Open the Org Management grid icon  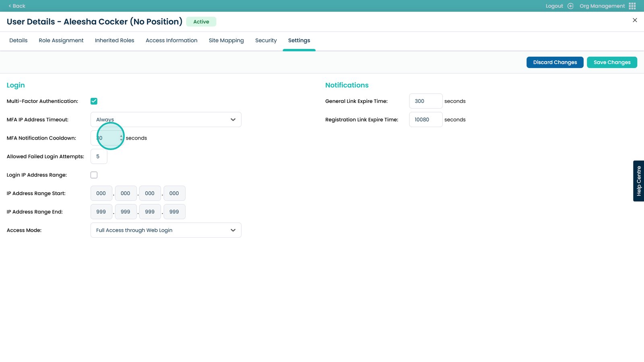632,6
